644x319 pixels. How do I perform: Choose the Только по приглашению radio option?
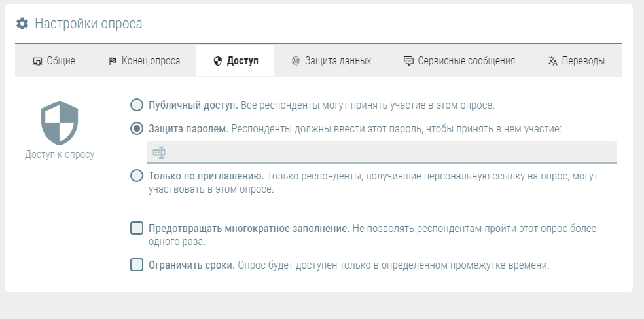(137, 176)
